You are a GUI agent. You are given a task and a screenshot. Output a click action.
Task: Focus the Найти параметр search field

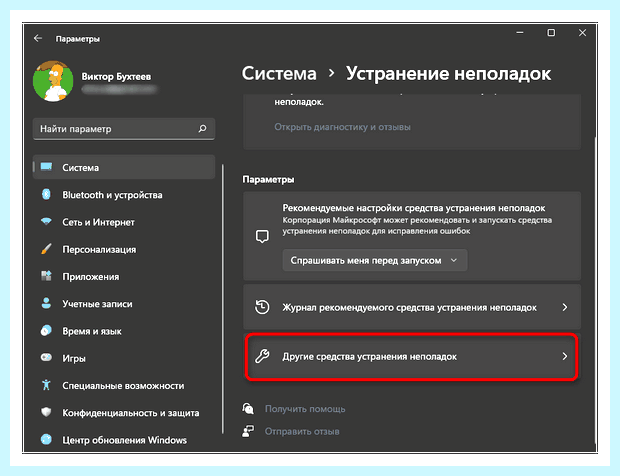[x=124, y=129]
